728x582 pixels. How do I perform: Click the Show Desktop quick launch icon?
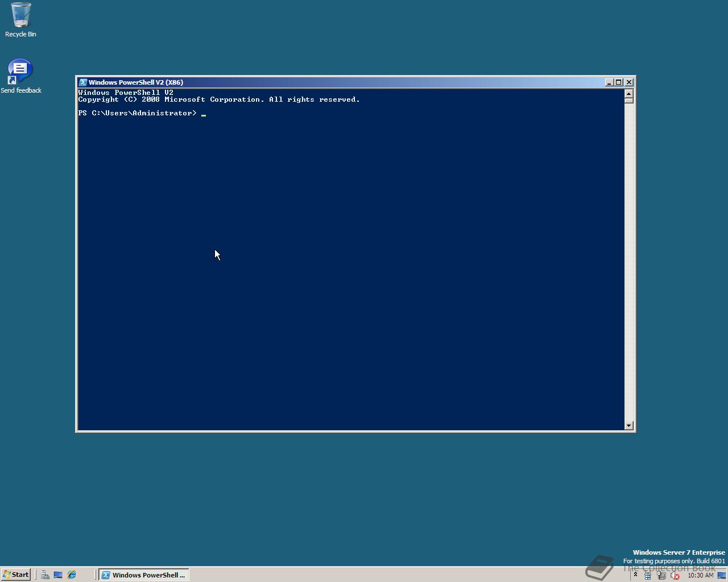pos(58,575)
